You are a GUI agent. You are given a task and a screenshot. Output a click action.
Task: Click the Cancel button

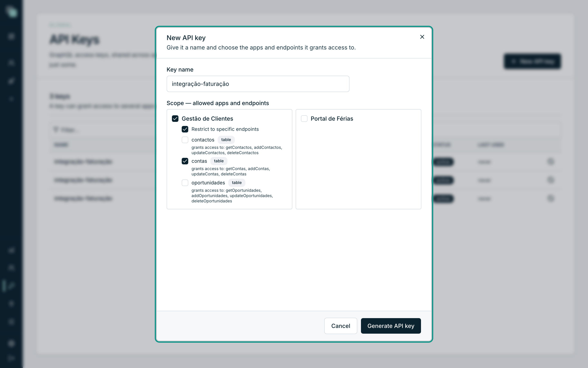click(x=340, y=326)
